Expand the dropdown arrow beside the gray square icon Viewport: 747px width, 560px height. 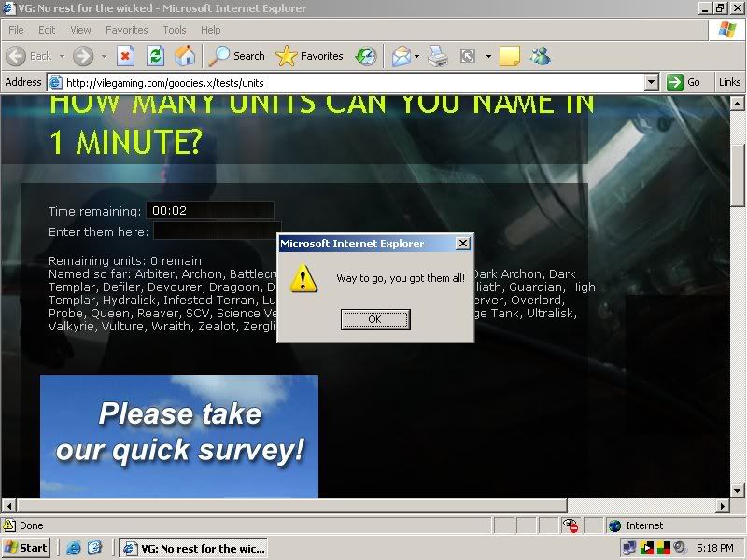tap(488, 56)
